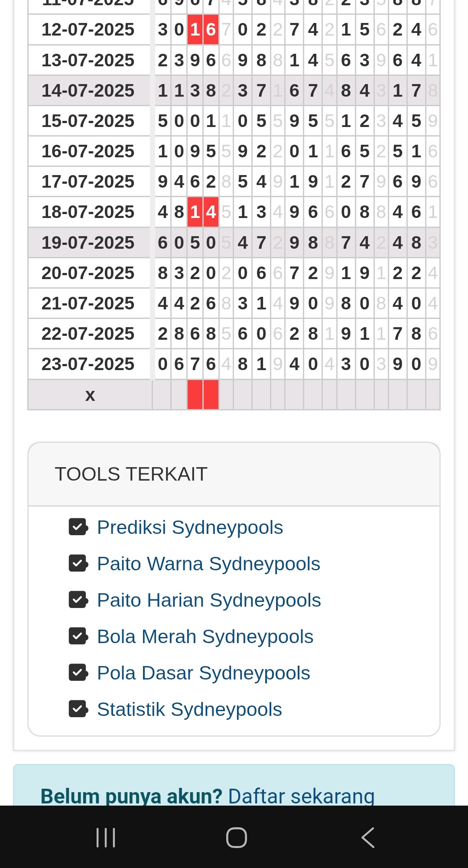Select the 23-07-2025 date cell
This screenshot has width=468, height=868.
pos(88,364)
